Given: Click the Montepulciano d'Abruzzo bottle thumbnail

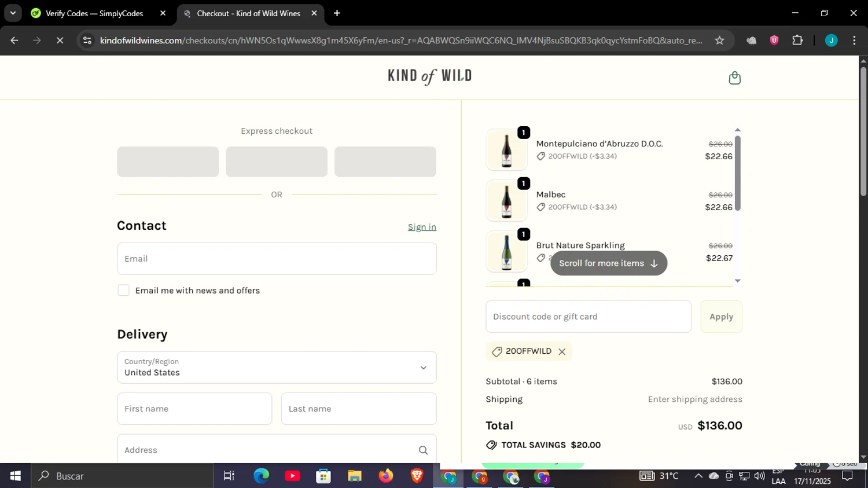Looking at the screenshot, I should click(x=506, y=150).
